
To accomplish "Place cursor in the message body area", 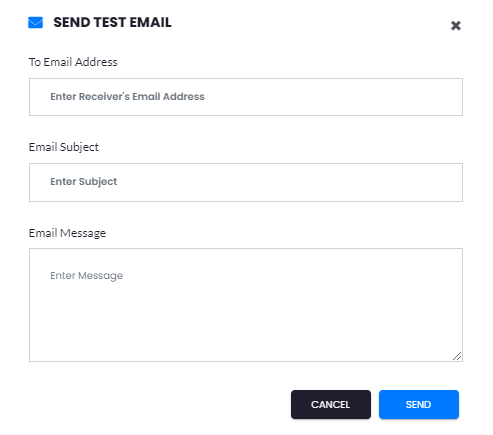I will click(x=246, y=305).
